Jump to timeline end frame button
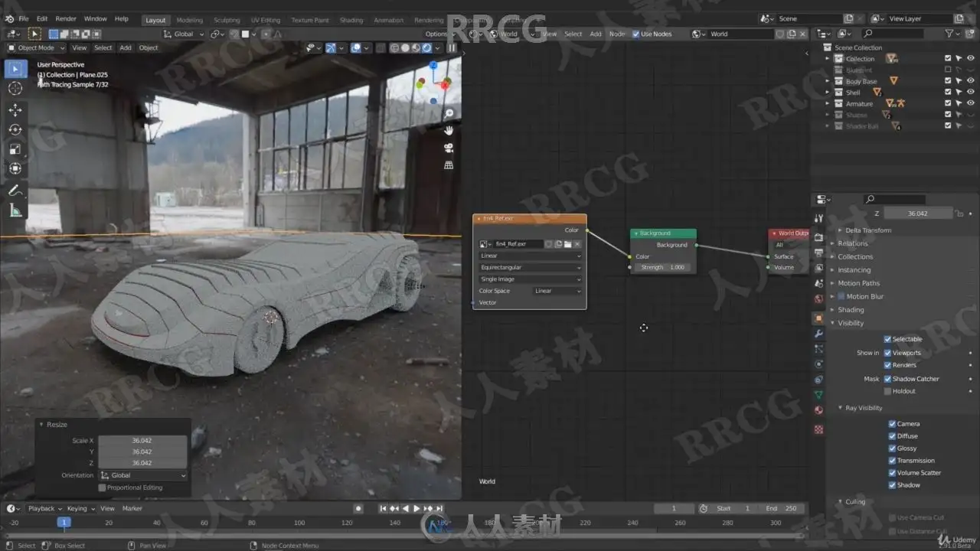Viewport: 980px width, 551px height. pos(440,508)
